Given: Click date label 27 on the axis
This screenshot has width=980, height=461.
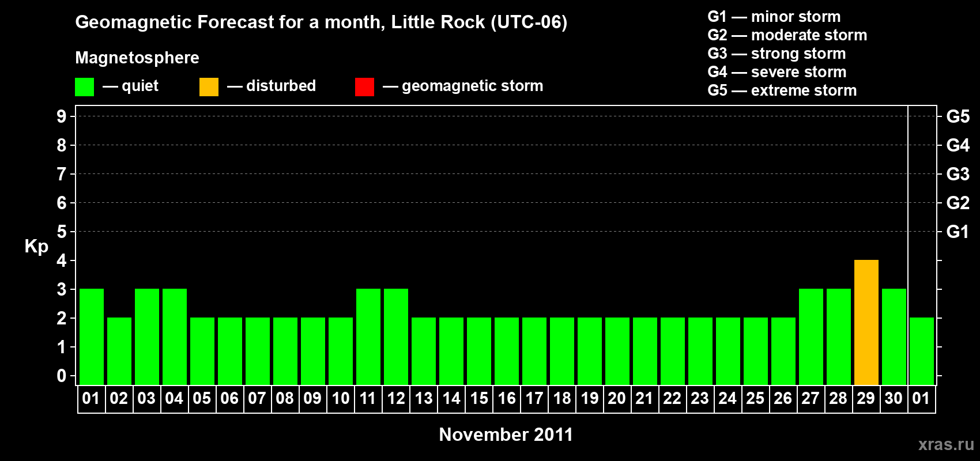Looking at the screenshot, I should point(811,398).
